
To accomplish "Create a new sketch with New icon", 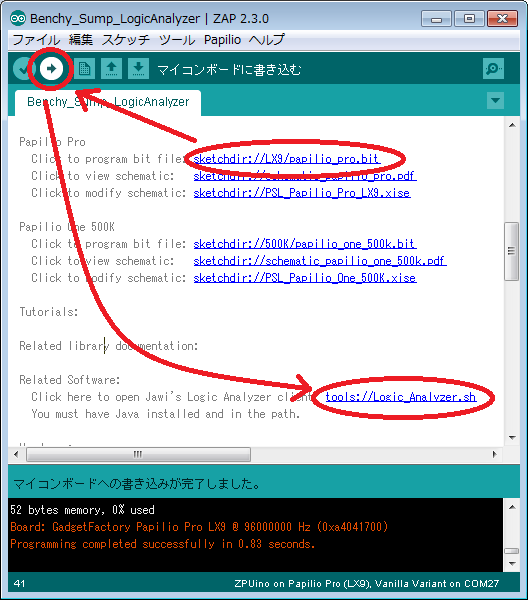I will click(84, 69).
